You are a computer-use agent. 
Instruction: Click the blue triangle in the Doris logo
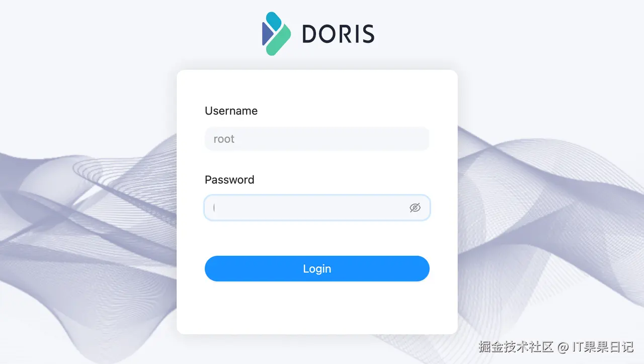coord(267,34)
